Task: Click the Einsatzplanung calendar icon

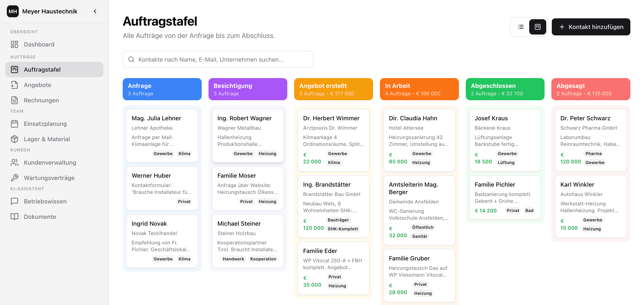Action: tap(14, 124)
